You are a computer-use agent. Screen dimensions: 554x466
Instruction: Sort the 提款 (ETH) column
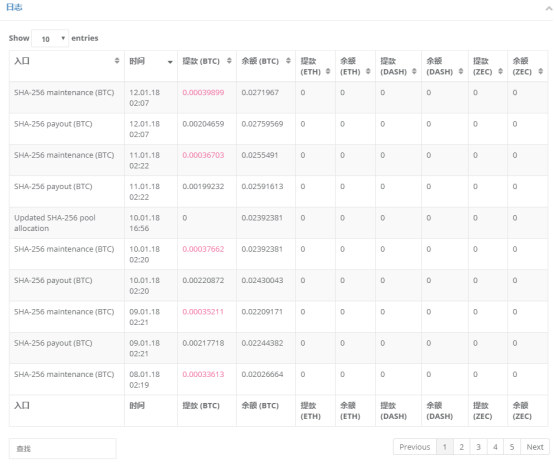coord(328,71)
